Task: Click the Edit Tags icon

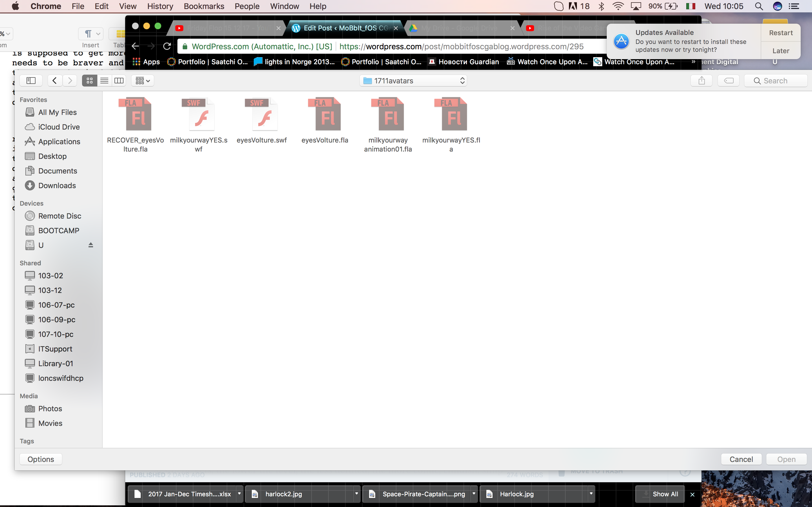Action: pos(729,81)
